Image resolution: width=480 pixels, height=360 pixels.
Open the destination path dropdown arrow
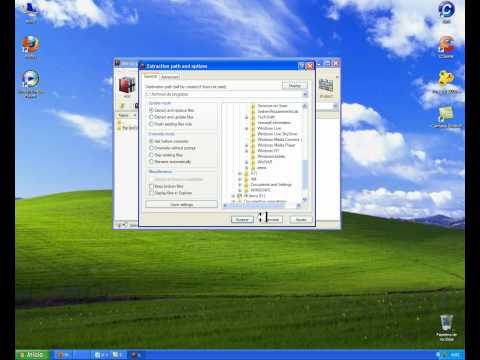coord(305,94)
